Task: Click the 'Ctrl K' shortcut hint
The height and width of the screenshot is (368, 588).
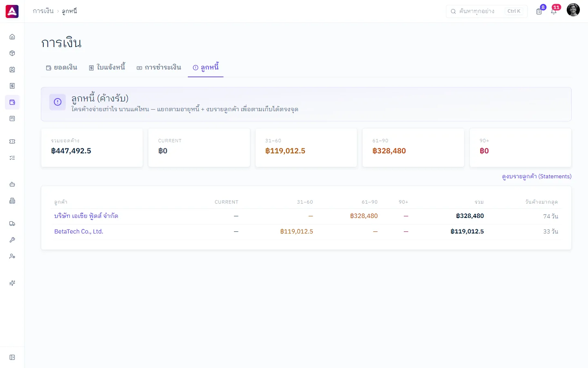Action: (x=514, y=11)
